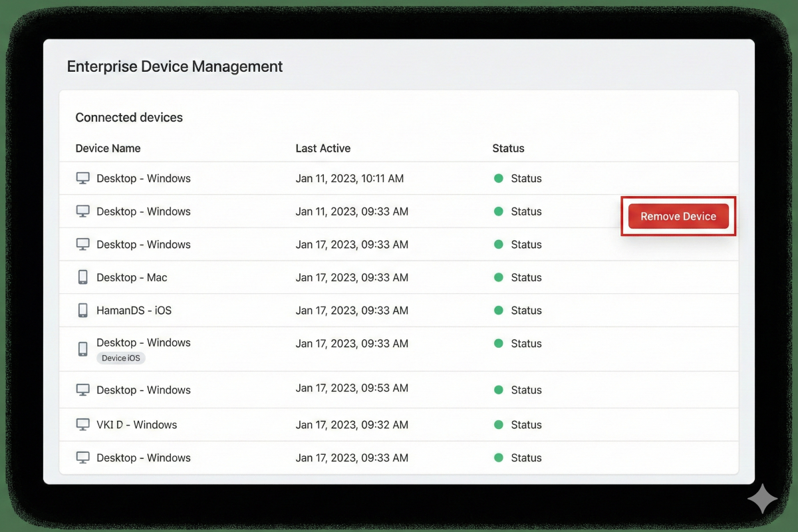The height and width of the screenshot is (532, 798).
Task: Select the smartphone icon beside Desktop - Mac
Action: [x=82, y=277]
